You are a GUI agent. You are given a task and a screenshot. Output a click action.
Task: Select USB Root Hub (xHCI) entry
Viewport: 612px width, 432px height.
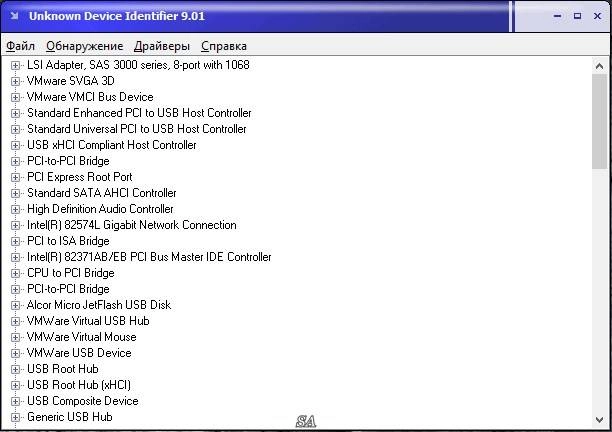click(79, 385)
